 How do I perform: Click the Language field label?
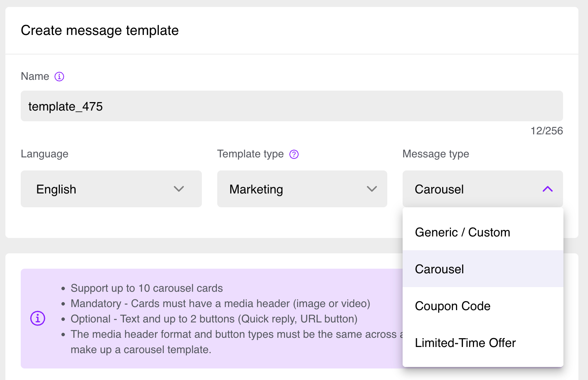[x=45, y=154]
